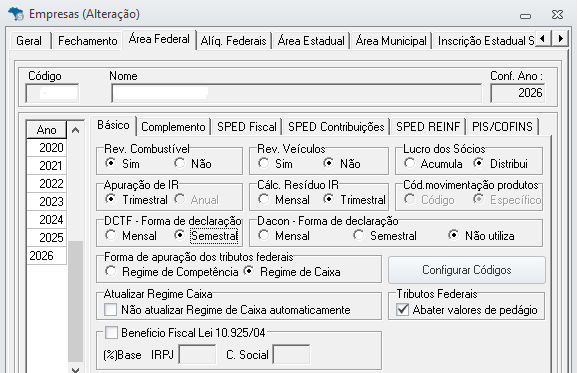The width and height of the screenshot is (578, 373).
Task: Select Semestral for Dacon declaration
Action: [x=385, y=236]
